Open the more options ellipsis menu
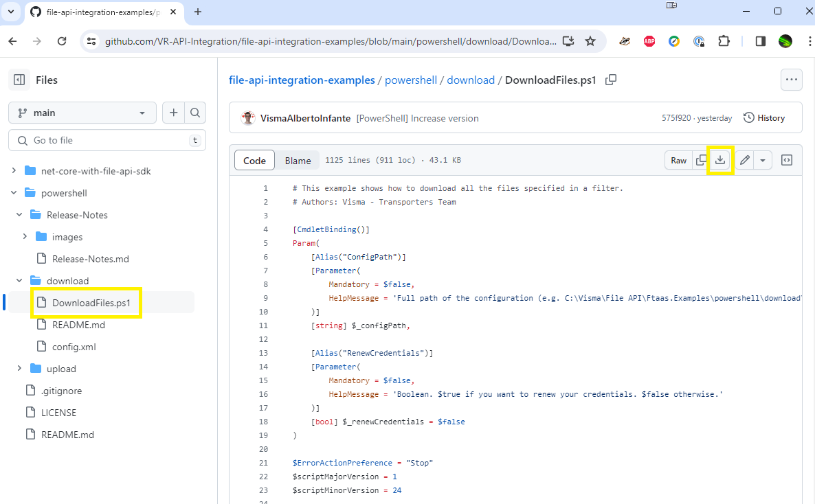The image size is (815, 504). point(791,80)
